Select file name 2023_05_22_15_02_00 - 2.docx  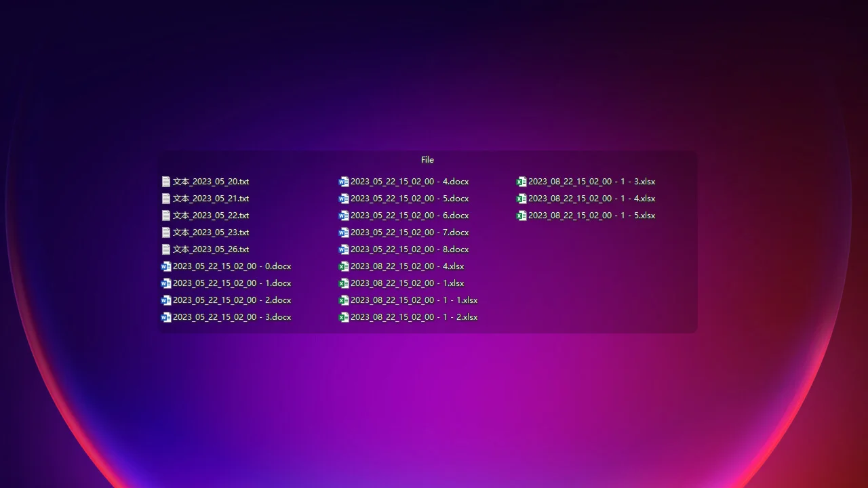pyautogui.click(x=232, y=300)
